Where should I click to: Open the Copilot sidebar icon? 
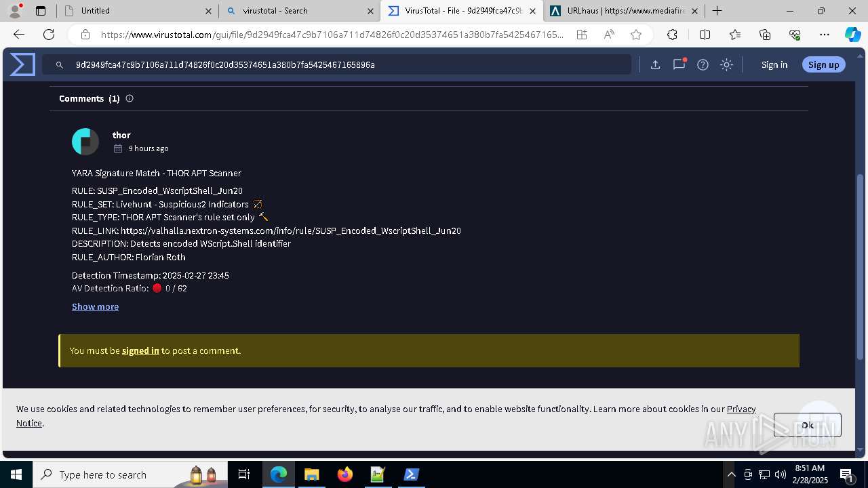[852, 35]
